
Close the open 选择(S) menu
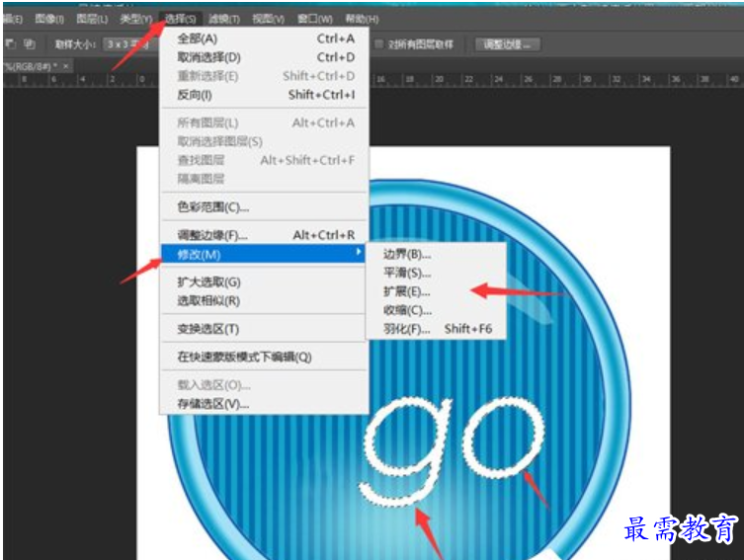[x=180, y=19]
